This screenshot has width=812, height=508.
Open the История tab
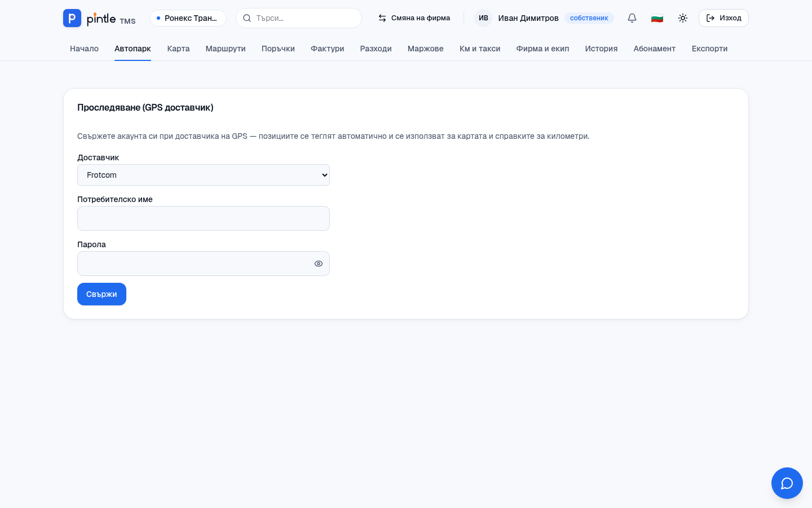[x=601, y=49]
